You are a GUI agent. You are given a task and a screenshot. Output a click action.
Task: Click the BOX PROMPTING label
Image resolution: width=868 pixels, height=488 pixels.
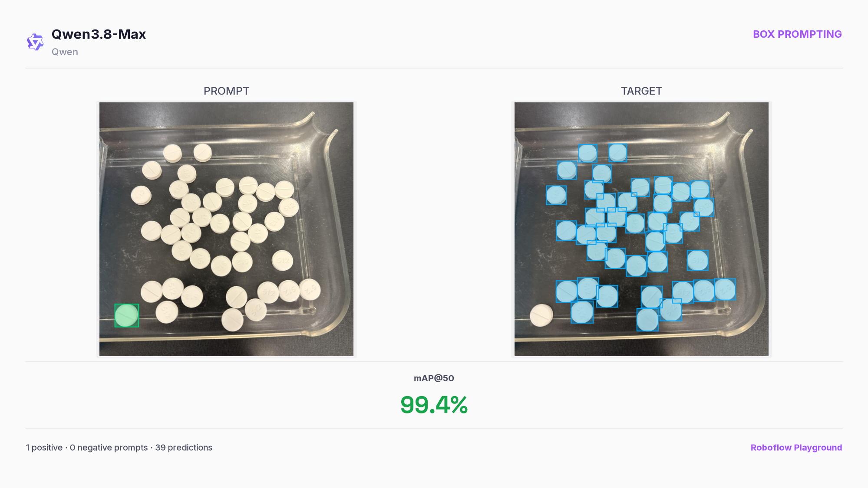797,34
